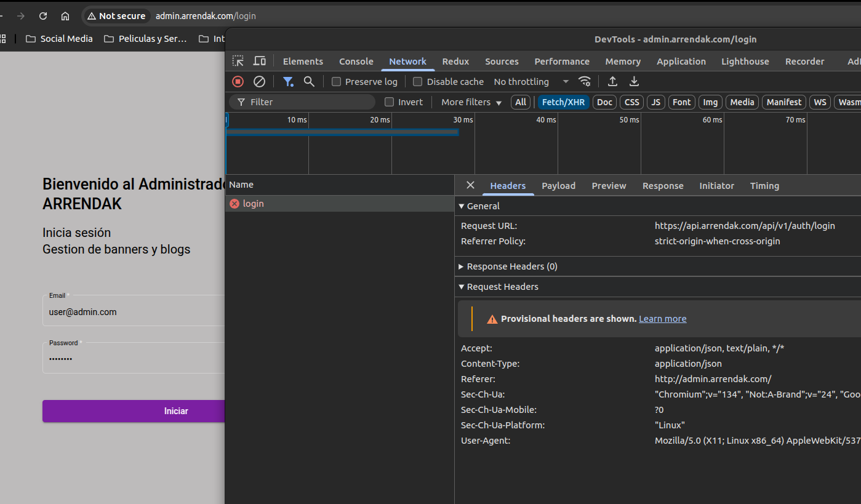The width and height of the screenshot is (861, 504).
Task: Toggle the device toolbar icon
Action: click(259, 61)
